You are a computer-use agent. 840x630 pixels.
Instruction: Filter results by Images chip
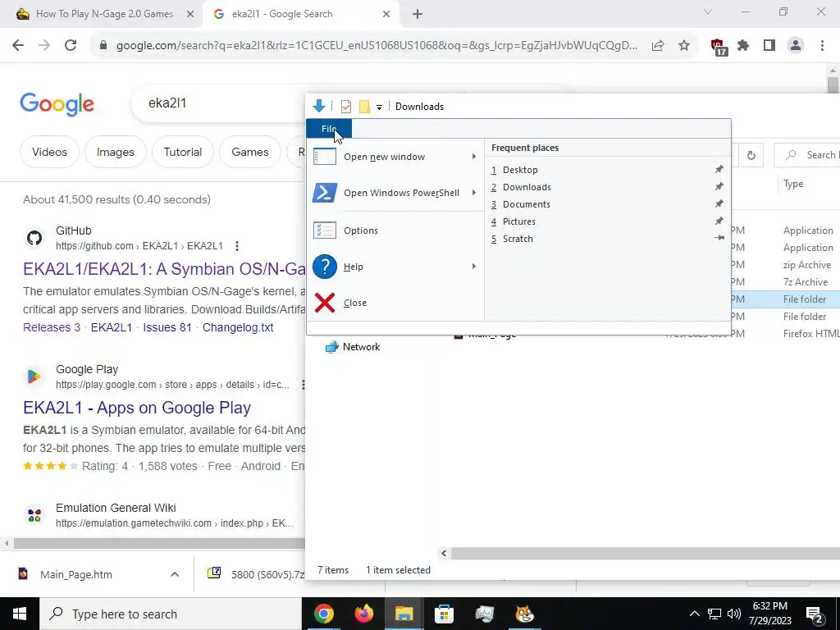coord(115,152)
